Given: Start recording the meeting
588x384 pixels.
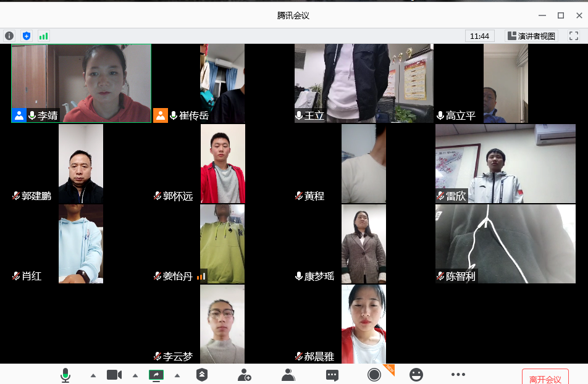Looking at the screenshot, I should click(374, 375).
